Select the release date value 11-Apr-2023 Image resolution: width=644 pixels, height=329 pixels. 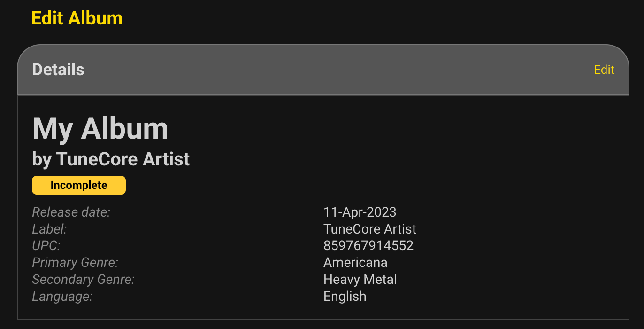(x=360, y=212)
